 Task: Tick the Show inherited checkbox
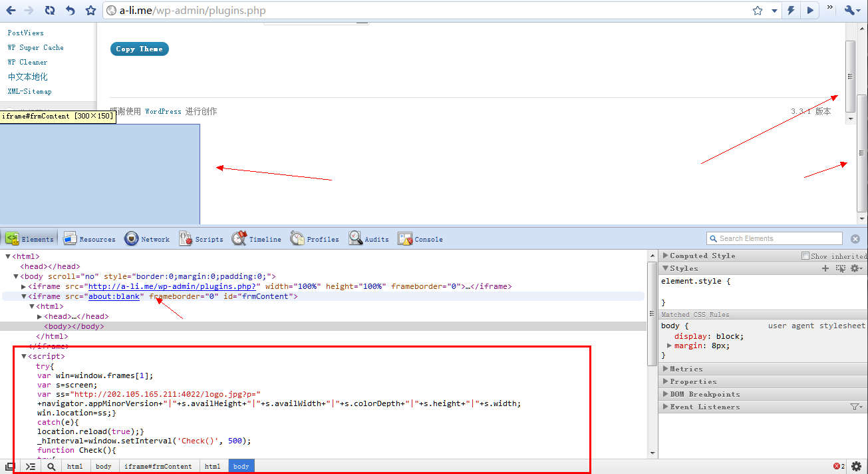pos(805,256)
